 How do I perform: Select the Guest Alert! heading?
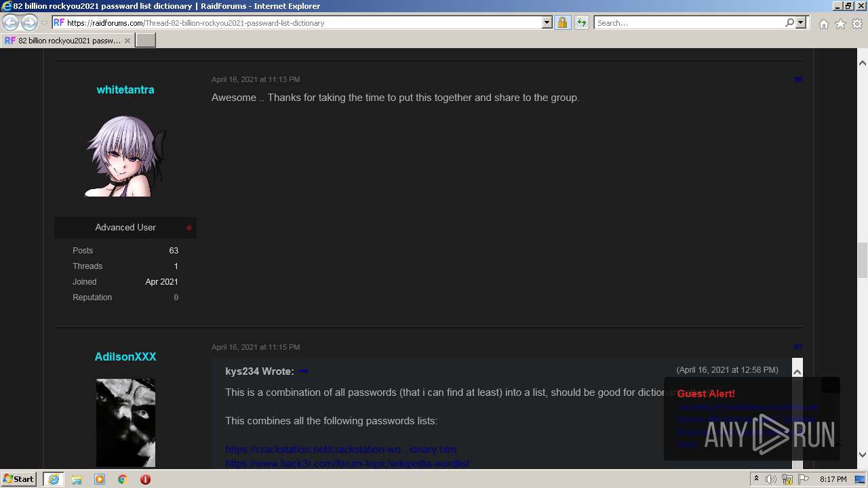(x=706, y=393)
